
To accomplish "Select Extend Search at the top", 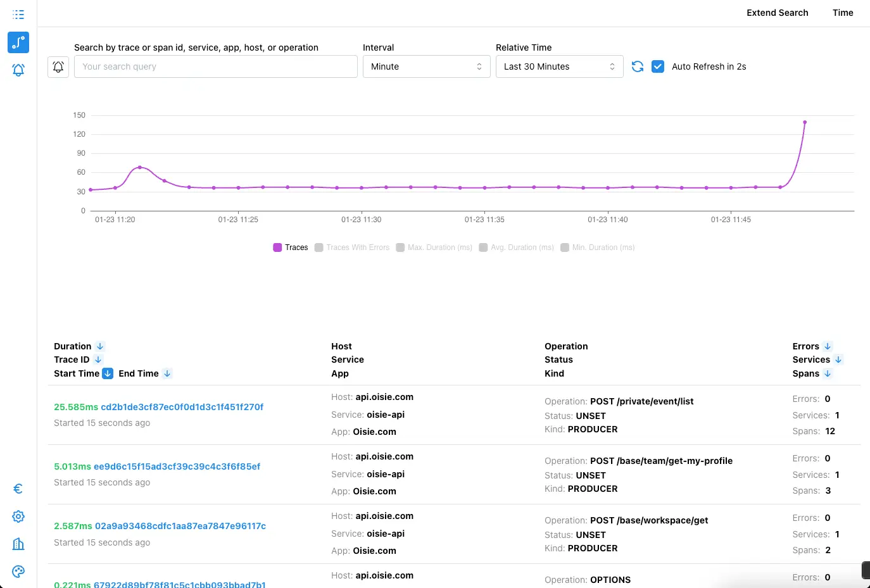I will coord(778,13).
